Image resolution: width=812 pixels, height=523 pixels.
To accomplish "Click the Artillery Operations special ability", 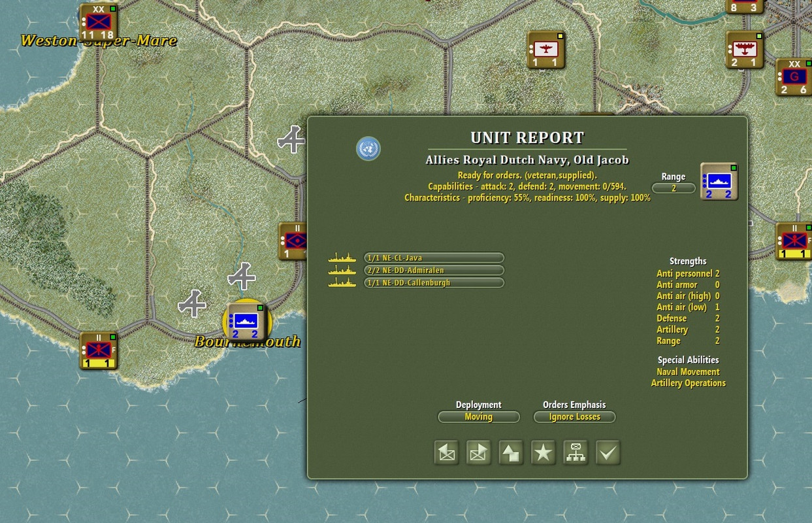I will pyautogui.click(x=689, y=383).
